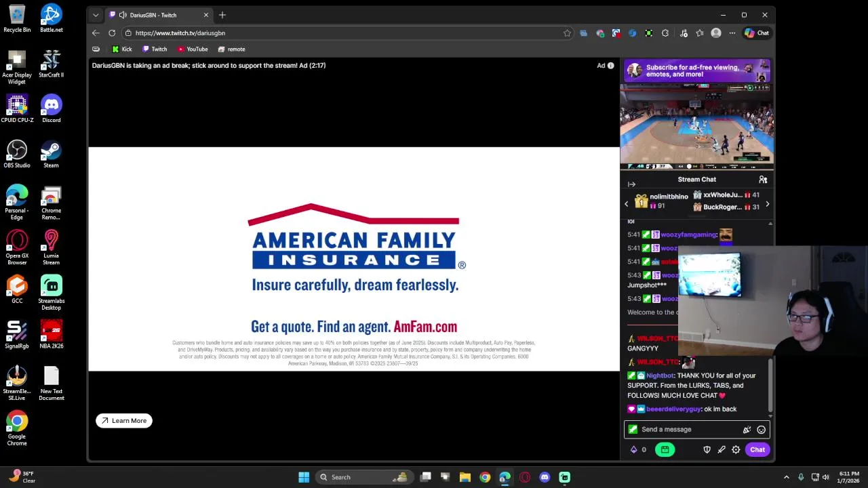Viewport: 868px width, 488px height.
Task: Open New Text Document file
Action: (x=51, y=383)
